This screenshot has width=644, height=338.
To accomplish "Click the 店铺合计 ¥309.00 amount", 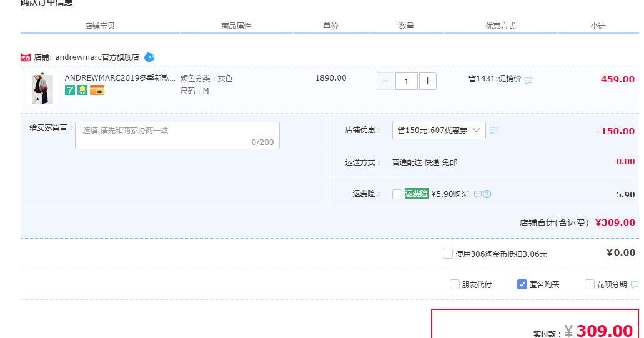I will [615, 222].
